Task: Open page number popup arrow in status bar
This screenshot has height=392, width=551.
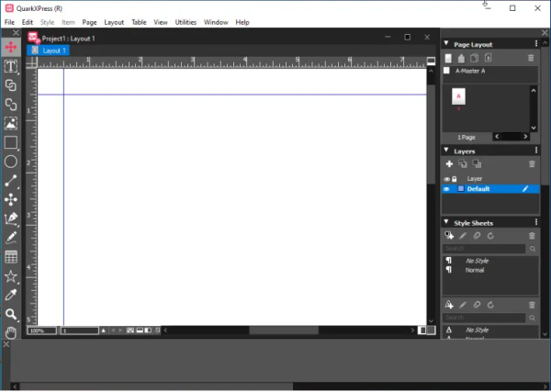Action: click(x=103, y=330)
